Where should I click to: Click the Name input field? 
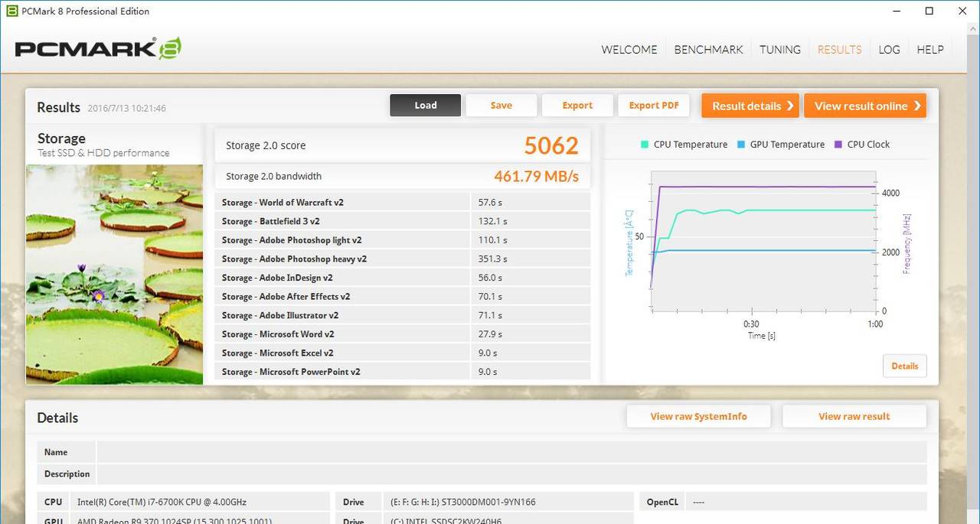(x=511, y=452)
